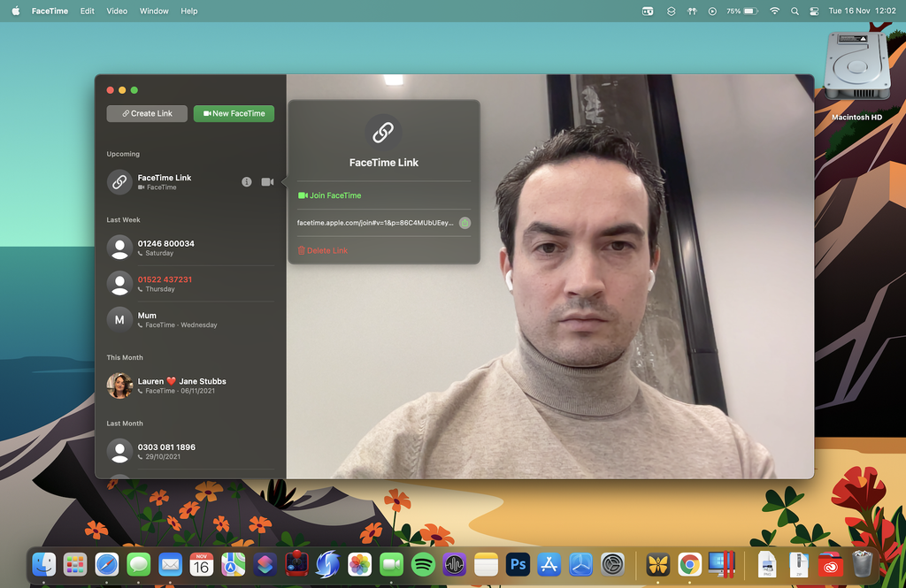
Task: Toggle Wi-Fi from the menu bar
Action: pos(774,11)
